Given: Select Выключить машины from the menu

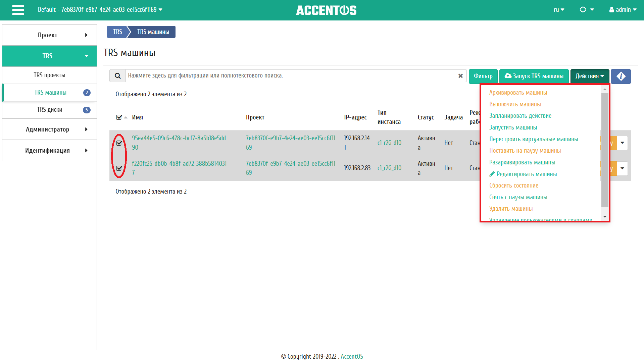Looking at the screenshot, I should [x=515, y=104].
